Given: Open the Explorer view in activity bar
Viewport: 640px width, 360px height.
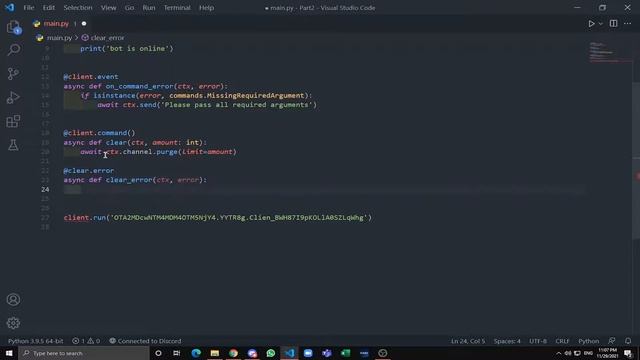Looking at the screenshot, I should click(x=13, y=27).
